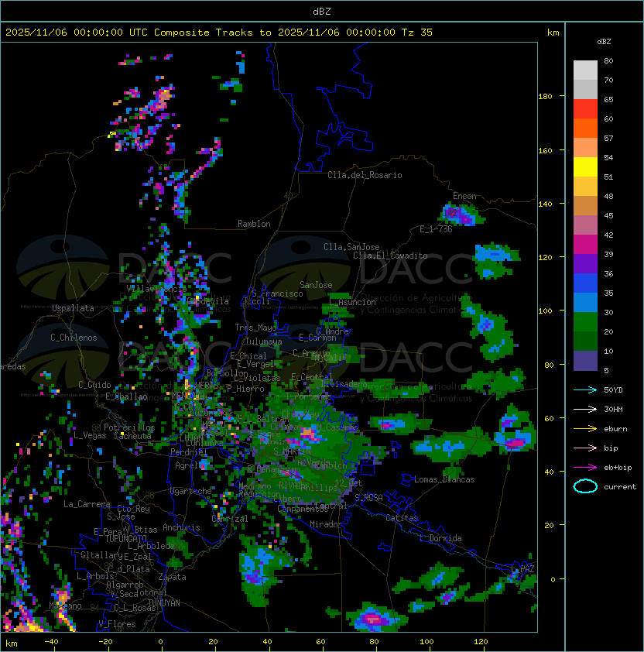Click the yellow eburn arrow in legend
Viewport: 644px width, 652px height.
585,429
